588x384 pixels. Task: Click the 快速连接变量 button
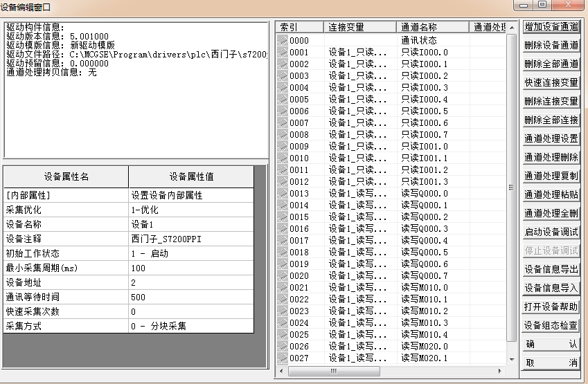click(x=551, y=82)
